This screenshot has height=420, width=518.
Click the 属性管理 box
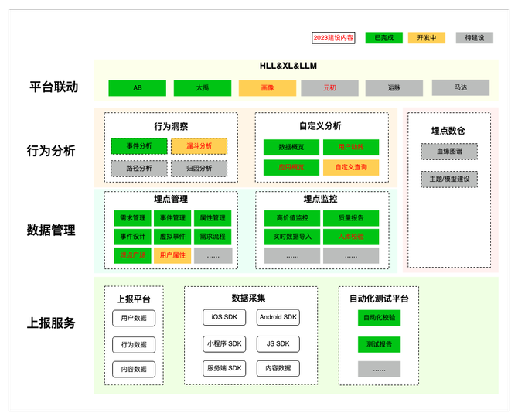pos(213,218)
